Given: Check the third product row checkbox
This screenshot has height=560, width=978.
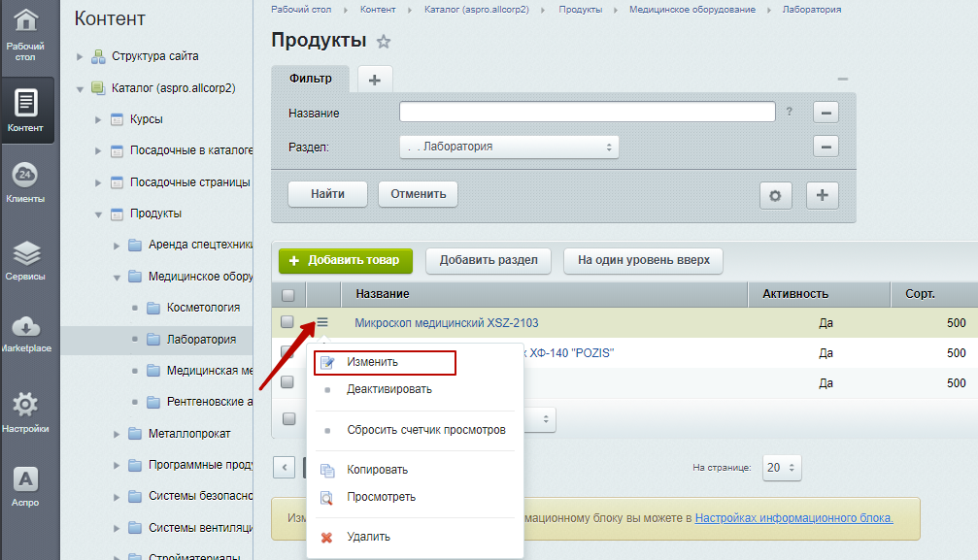Looking at the screenshot, I should click(x=287, y=381).
